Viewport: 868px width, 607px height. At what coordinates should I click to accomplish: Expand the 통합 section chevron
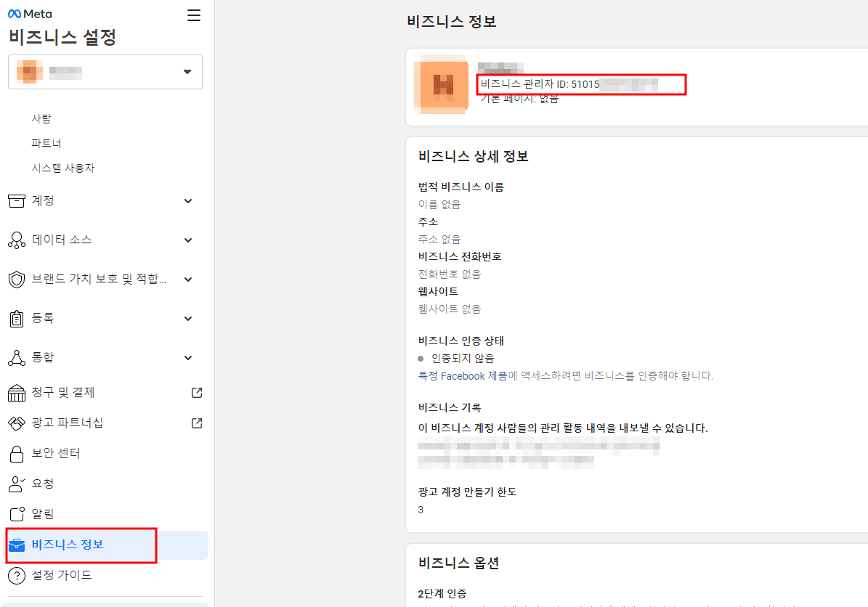coord(187,357)
